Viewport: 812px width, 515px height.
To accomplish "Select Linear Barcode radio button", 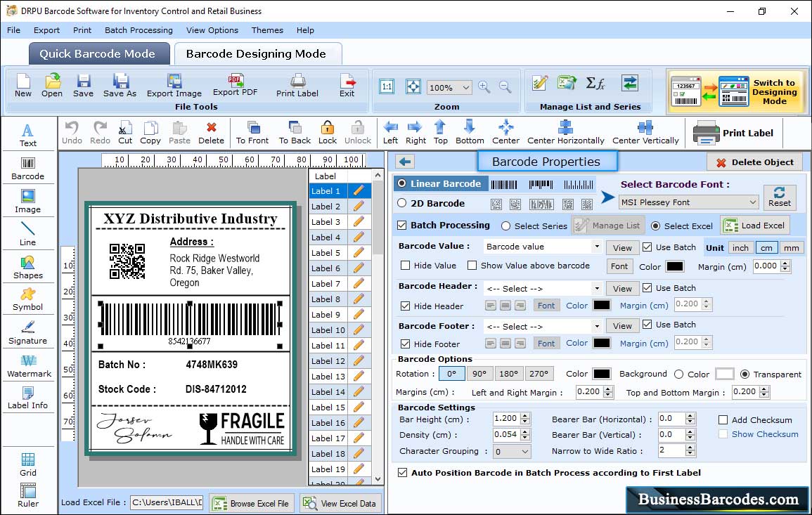I will [x=402, y=184].
